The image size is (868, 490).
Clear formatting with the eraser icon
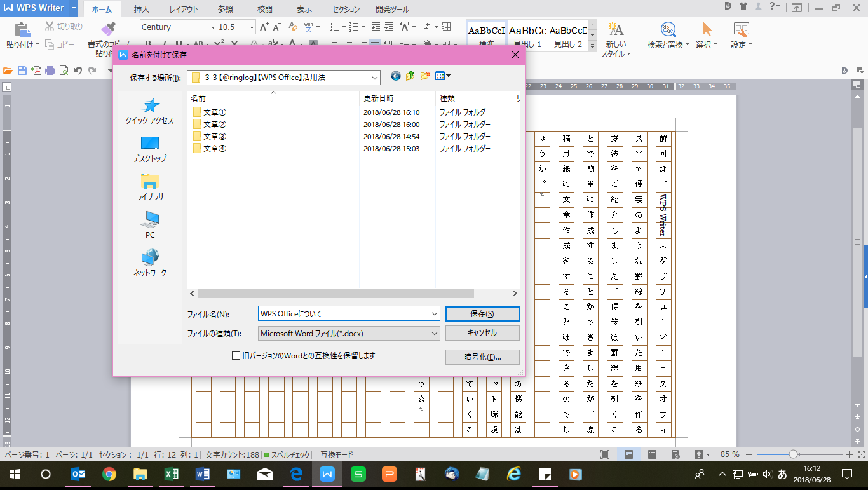(293, 27)
